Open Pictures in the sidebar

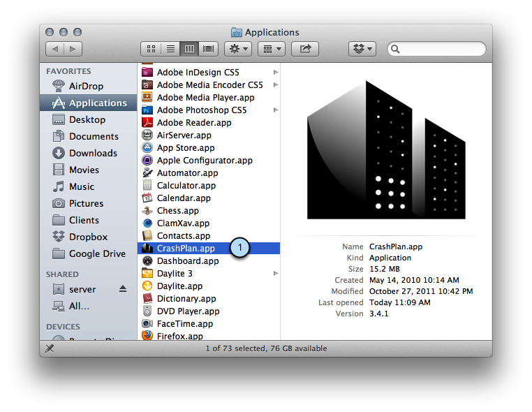click(88, 203)
